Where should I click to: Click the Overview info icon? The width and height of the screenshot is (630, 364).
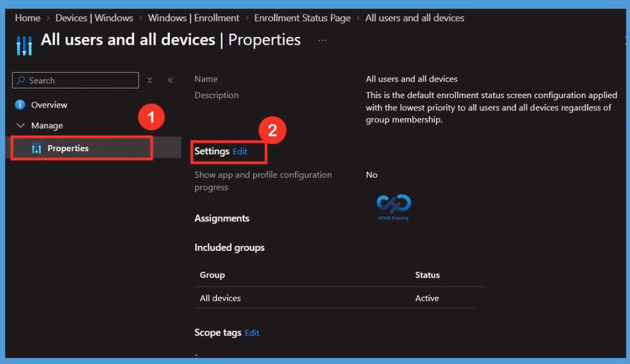coord(20,105)
